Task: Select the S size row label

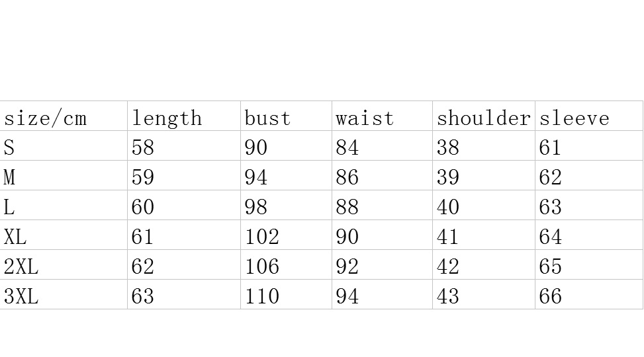Action: (x=9, y=147)
